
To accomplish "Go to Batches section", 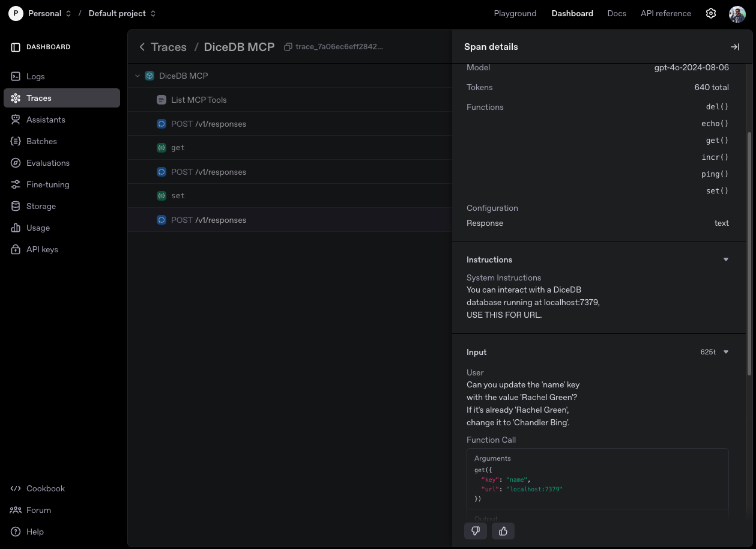I will point(62,141).
